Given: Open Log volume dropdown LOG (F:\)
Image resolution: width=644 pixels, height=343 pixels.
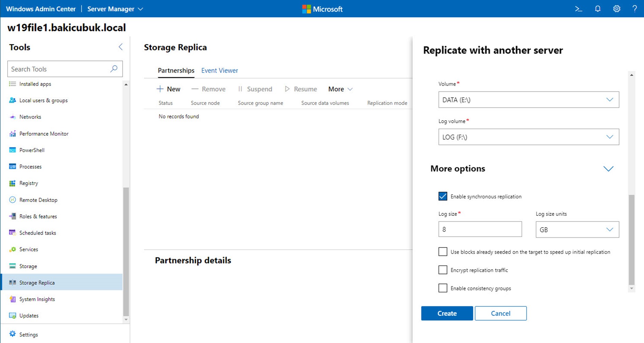Looking at the screenshot, I should click(528, 137).
